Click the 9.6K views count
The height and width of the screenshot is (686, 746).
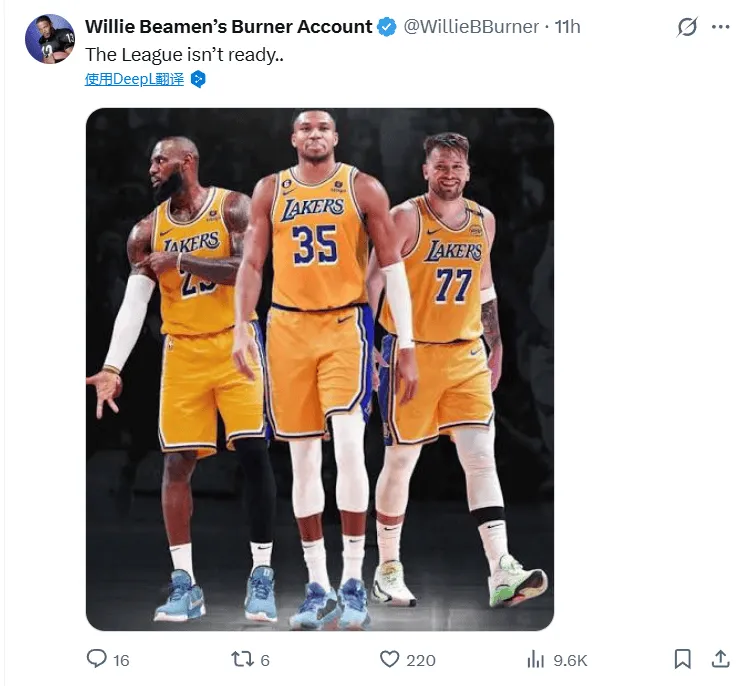click(570, 660)
